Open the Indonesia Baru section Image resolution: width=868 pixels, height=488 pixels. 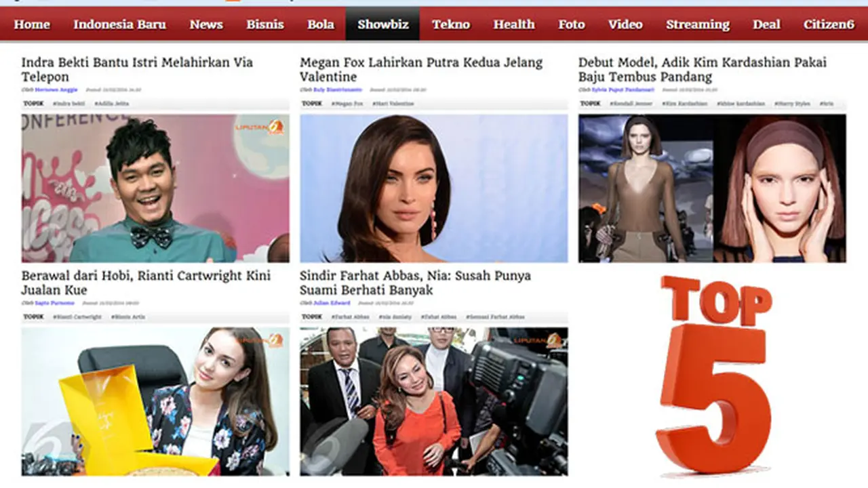click(119, 24)
